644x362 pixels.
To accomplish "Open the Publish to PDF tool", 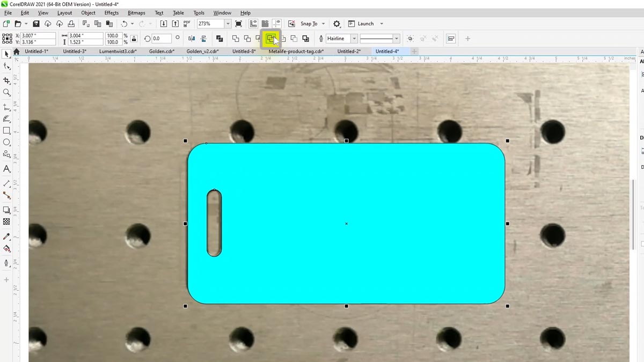I will point(186,24).
